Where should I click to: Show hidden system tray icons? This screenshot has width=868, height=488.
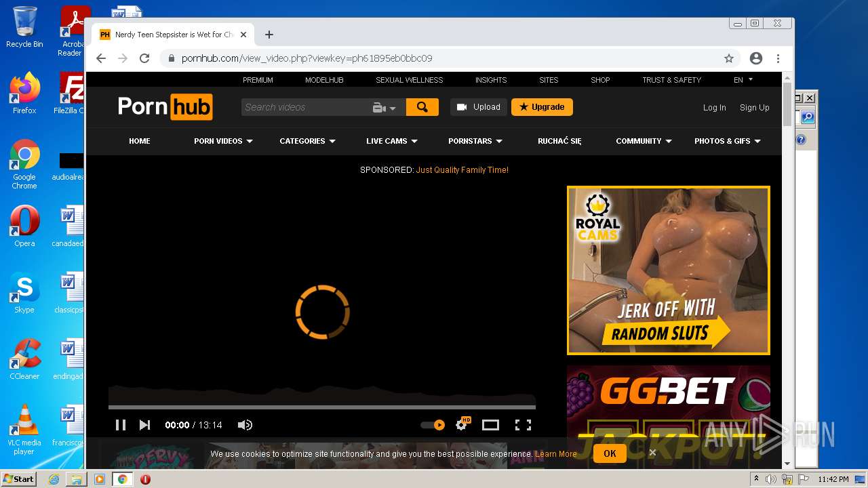click(756, 479)
